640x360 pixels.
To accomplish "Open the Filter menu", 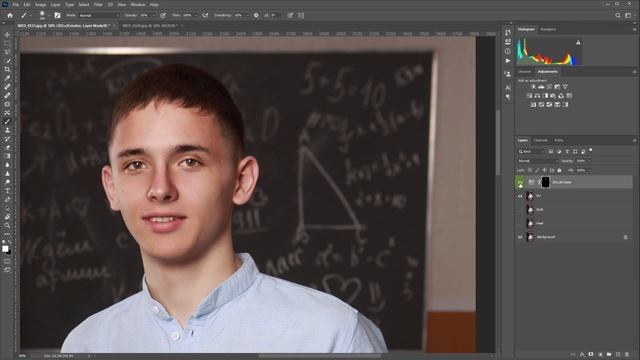I will [x=98, y=4].
